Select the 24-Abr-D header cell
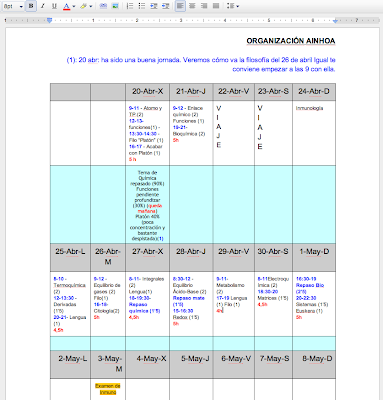This screenshot has height=400, width=383. (x=314, y=92)
